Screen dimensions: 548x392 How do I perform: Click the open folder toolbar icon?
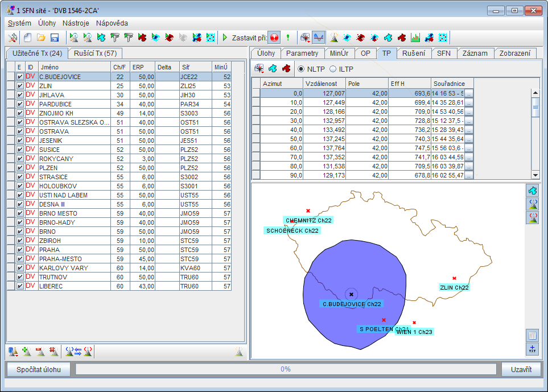pyautogui.click(x=42, y=38)
